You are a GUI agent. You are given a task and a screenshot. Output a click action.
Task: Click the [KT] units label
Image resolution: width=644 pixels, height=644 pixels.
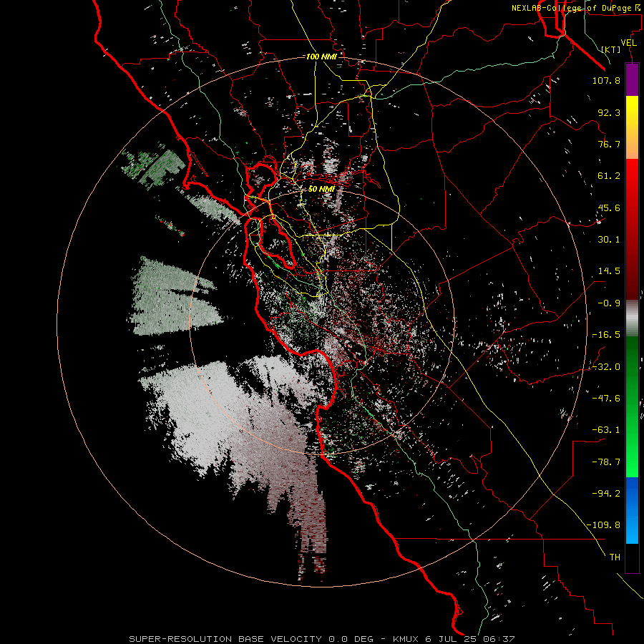[x=611, y=49]
